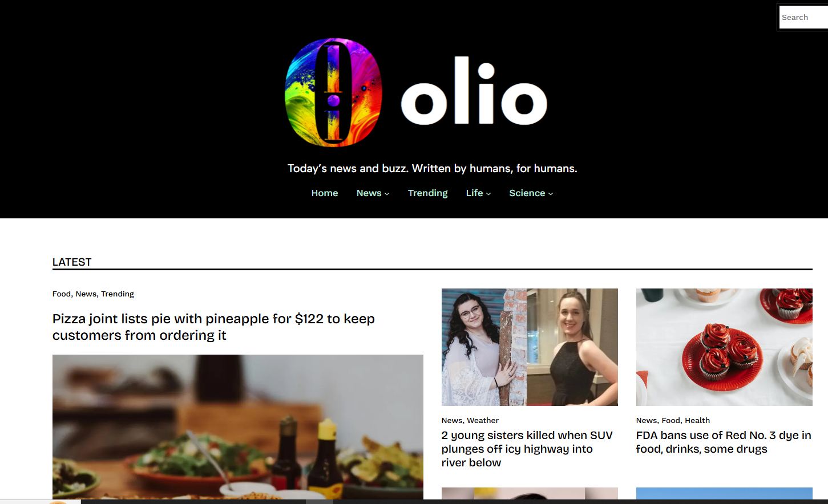Viewport: 828px width, 504px height.
Task: Click the red cupcakes thumbnail
Action: 724,347
